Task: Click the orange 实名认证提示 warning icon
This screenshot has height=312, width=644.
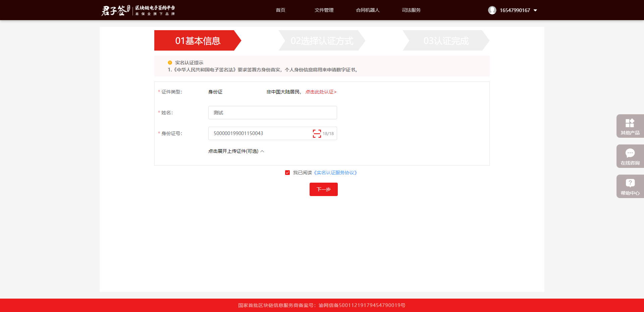Action: [x=170, y=63]
